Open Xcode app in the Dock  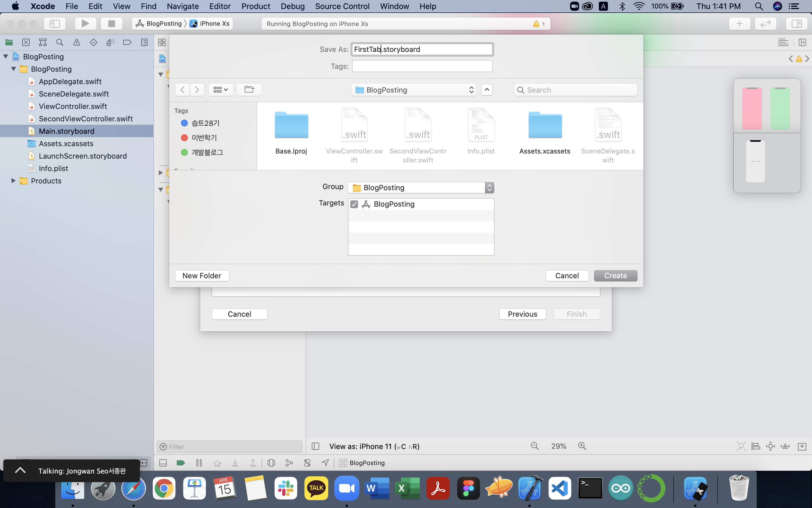pyautogui.click(x=529, y=488)
